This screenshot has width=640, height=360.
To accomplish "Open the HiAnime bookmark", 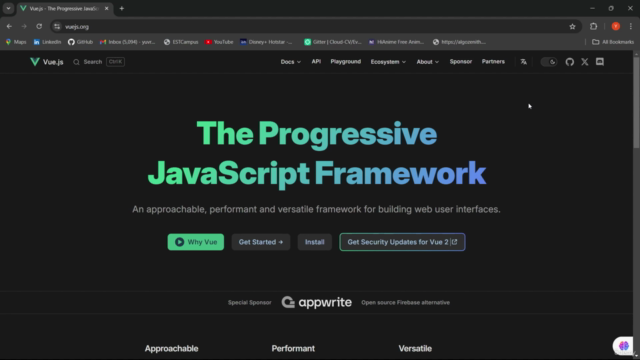I will pos(396,42).
